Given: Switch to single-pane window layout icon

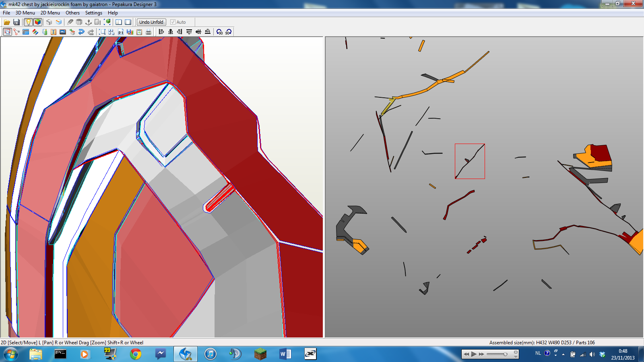Looking at the screenshot, I should click(x=128, y=22).
